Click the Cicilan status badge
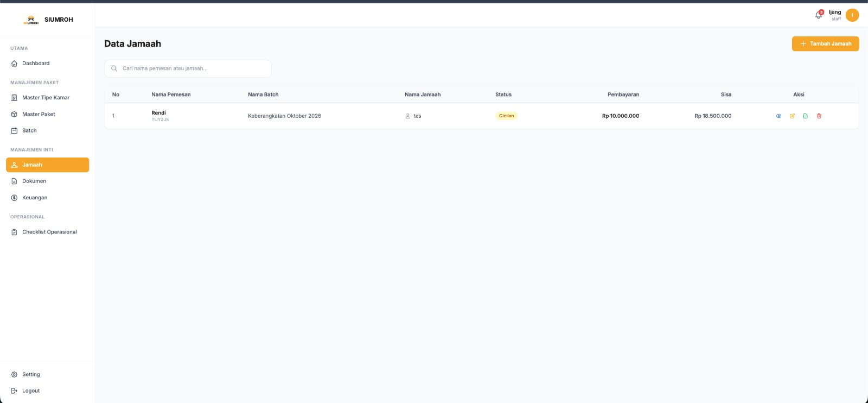The width and height of the screenshot is (868, 403). (506, 116)
